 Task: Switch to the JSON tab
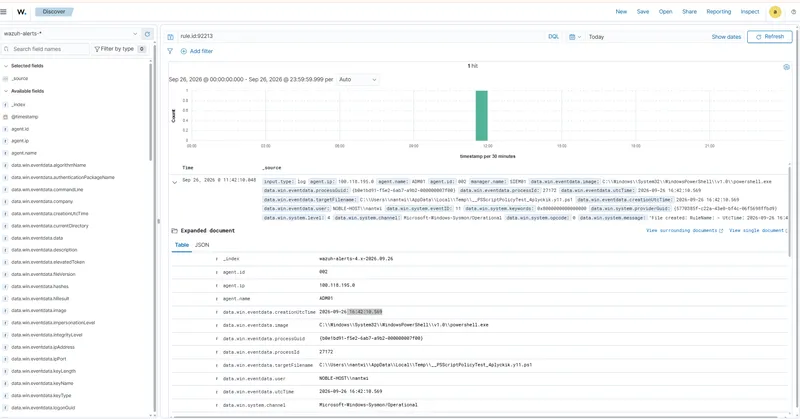[202, 245]
